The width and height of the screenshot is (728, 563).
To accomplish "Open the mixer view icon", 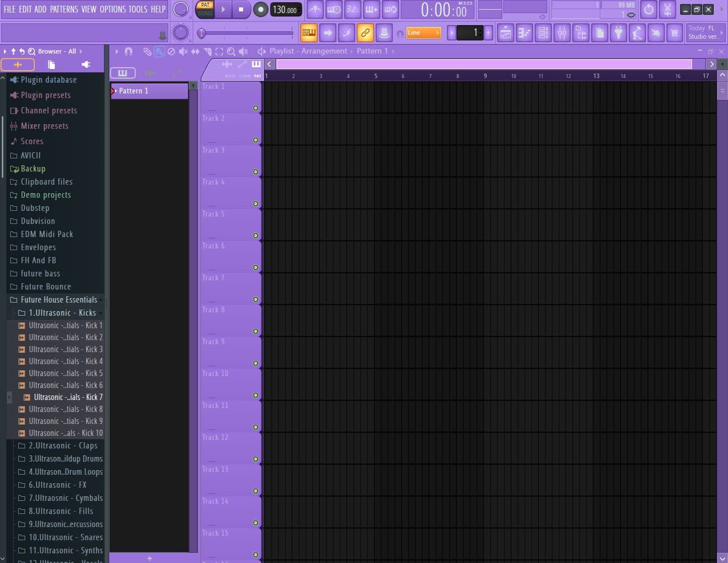I will coord(562,33).
